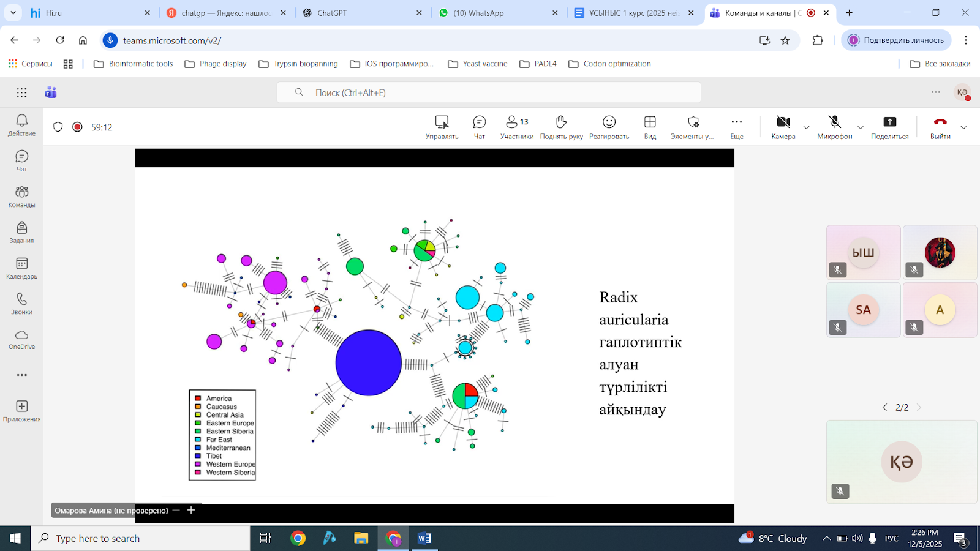The width and height of the screenshot is (980, 551).
Task: Open leave meeting options arrow
Action: pyautogui.click(x=963, y=127)
